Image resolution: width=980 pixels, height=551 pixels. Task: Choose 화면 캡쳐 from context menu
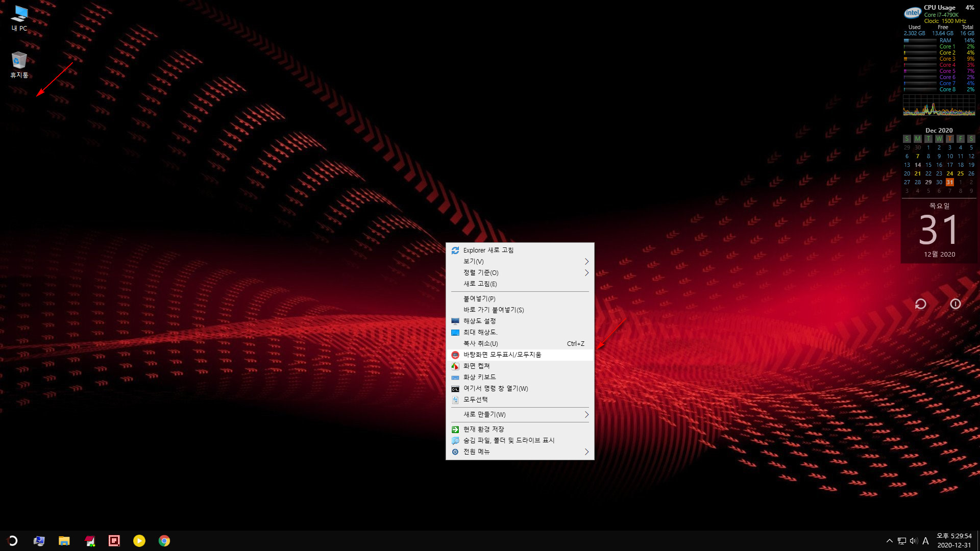tap(520, 366)
